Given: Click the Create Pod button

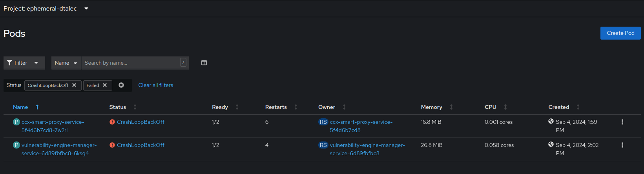Looking at the screenshot, I should pyautogui.click(x=620, y=33).
